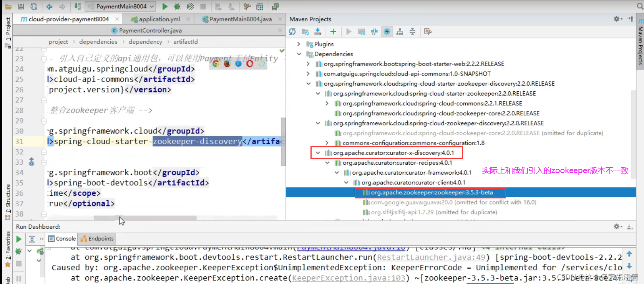Collapse top-level spring-cloud-starter-zookeeper-discovery:2.2.0.RELEASE dependency

tap(308, 84)
